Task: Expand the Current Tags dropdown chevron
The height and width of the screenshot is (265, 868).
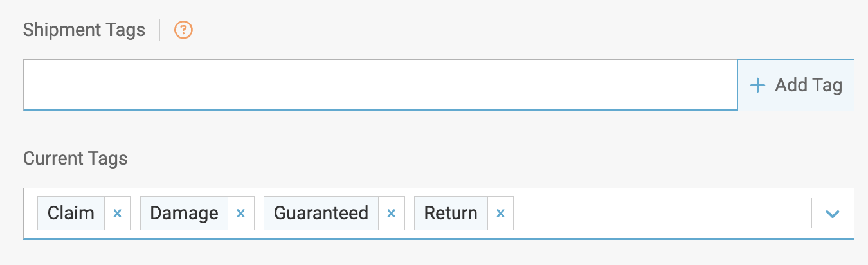Action: click(x=833, y=214)
